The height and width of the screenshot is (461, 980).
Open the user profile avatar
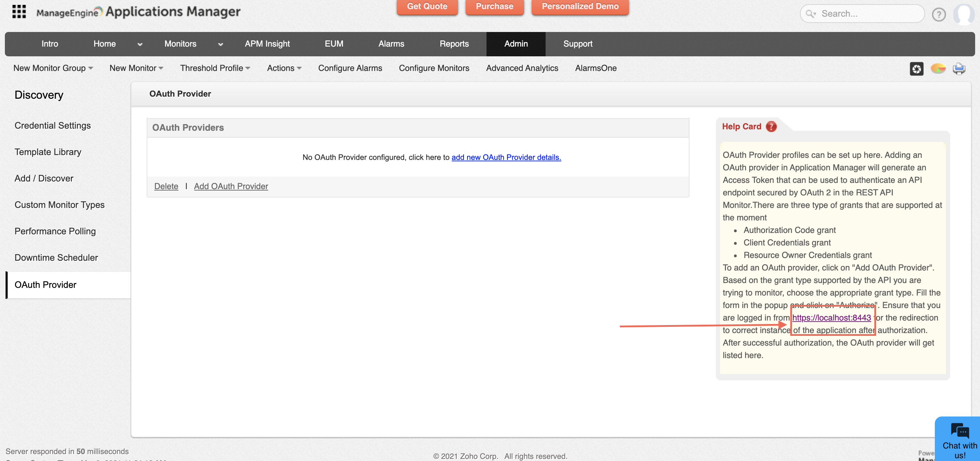[964, 14]
